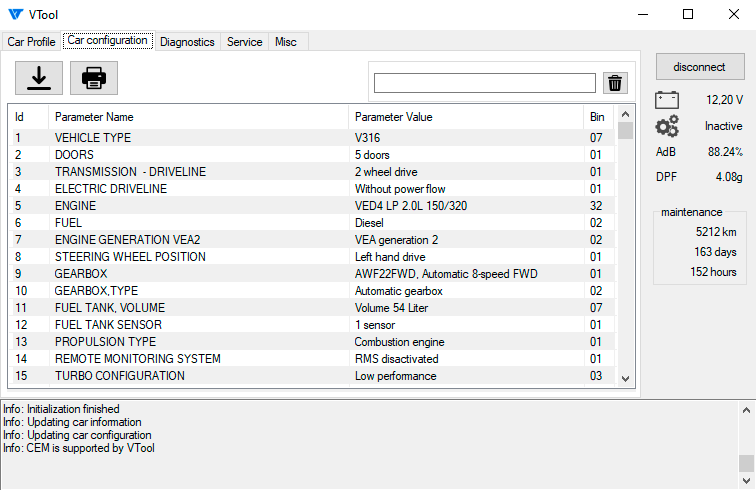
Task: Switch to the Car Profile tab
Action: coord(31,42)
